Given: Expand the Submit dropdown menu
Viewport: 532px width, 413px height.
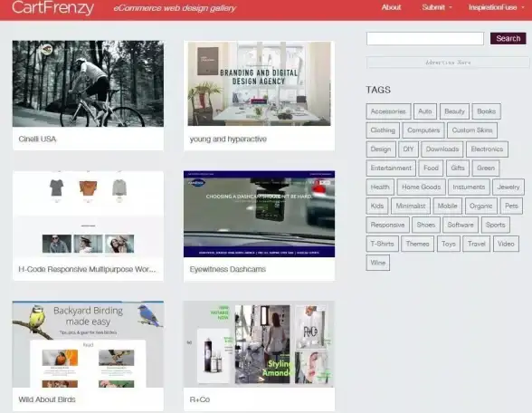Looking at the screenshot, I should pyautogui.click(x=437, y=7).
